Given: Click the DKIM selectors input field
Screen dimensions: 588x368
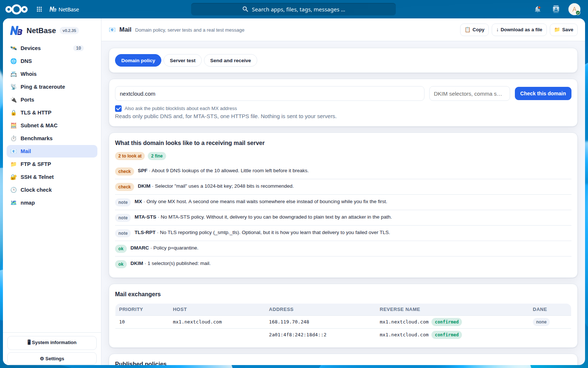Looking at the screenshot, I should pyautogui.click(x=470, y=93).
